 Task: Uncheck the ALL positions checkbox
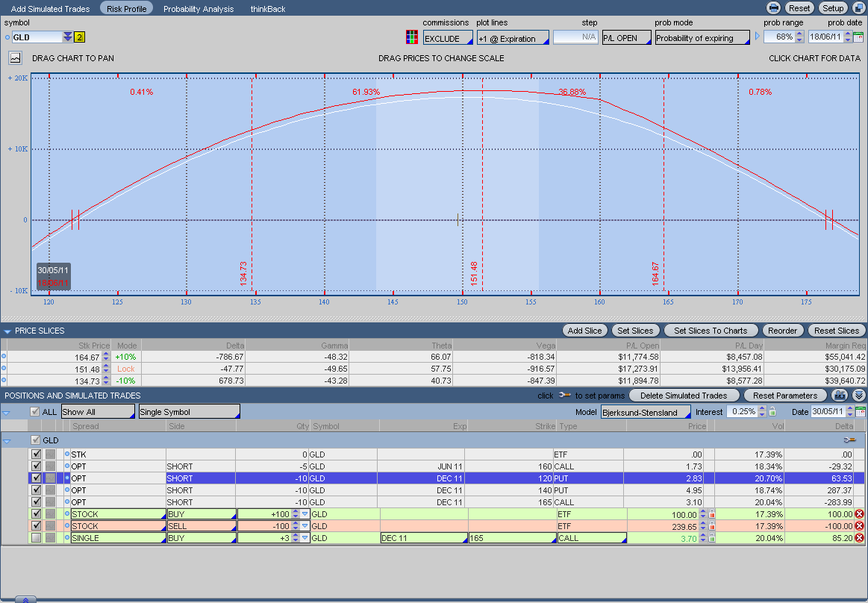tap(35, 412)
